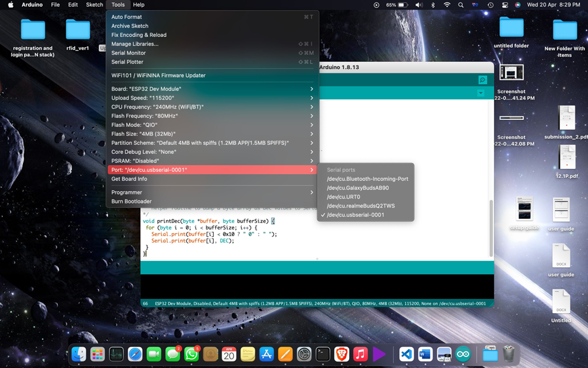Select the submission_2.pdf desktop file
This screenshot has width=588, height=368.
pyautogui.click(x=566, y=122)
